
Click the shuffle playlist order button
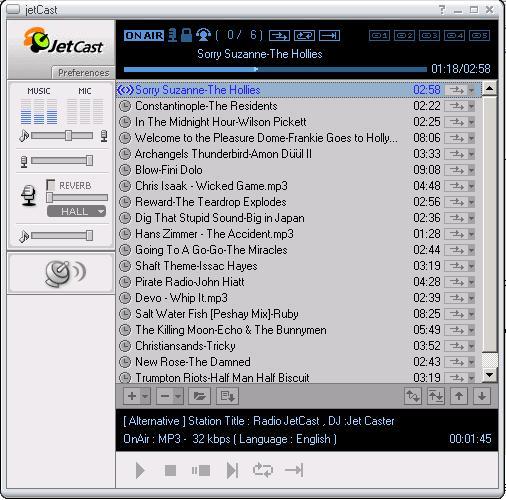coord(413,396)
